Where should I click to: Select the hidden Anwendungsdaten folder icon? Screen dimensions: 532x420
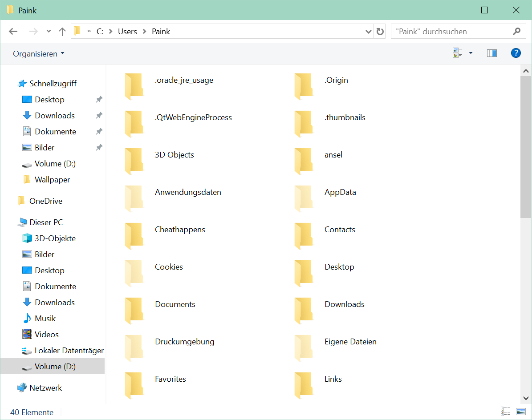134,198
